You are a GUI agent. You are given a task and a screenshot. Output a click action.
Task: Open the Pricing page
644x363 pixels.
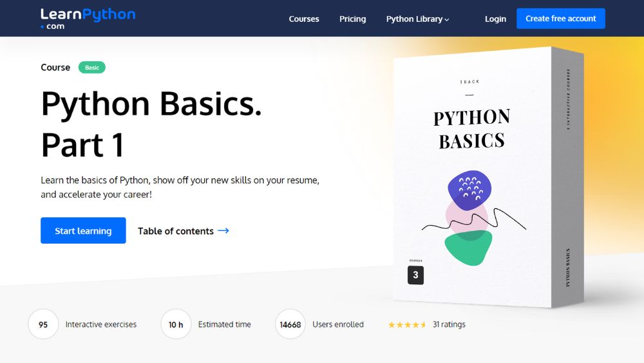coord(352,19)
